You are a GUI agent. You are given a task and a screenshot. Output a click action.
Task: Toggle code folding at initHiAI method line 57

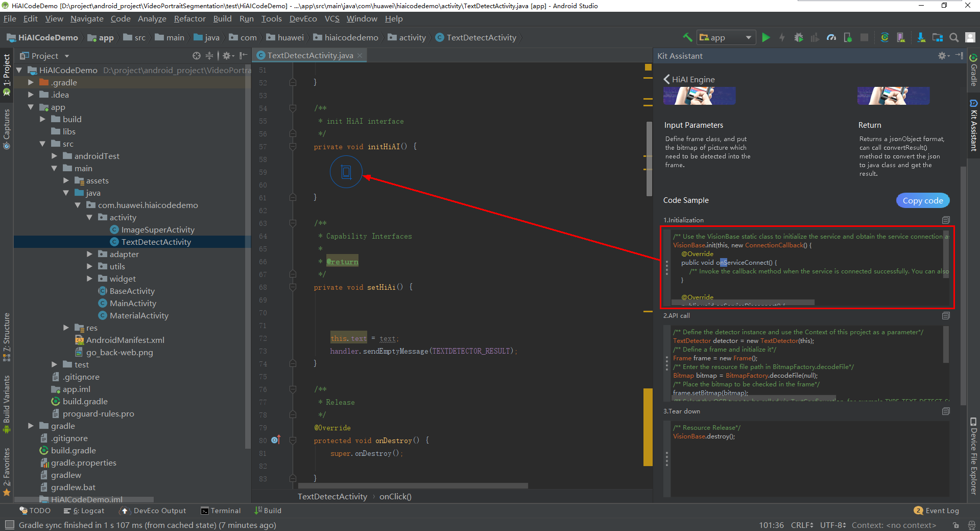(x=293, y=147)
